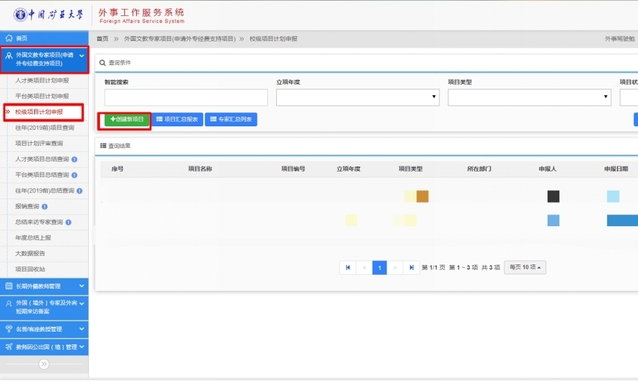Click the green 创建新项目 button
The width and height of the screenshot is (638, 381).
pyautogui.click(x=127, y=119)
